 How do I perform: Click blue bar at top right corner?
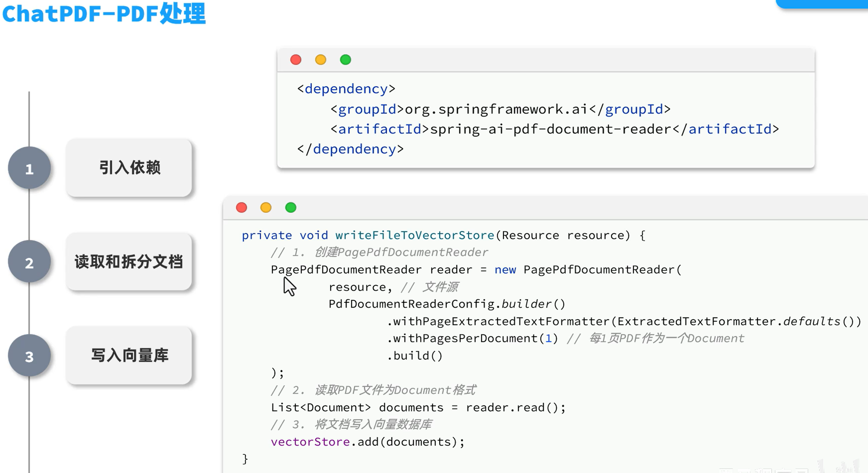pos(822,4)
